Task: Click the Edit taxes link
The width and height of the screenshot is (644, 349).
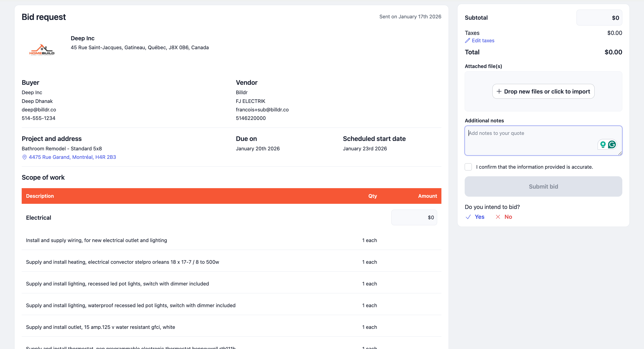Action: [x=483, y=40]
